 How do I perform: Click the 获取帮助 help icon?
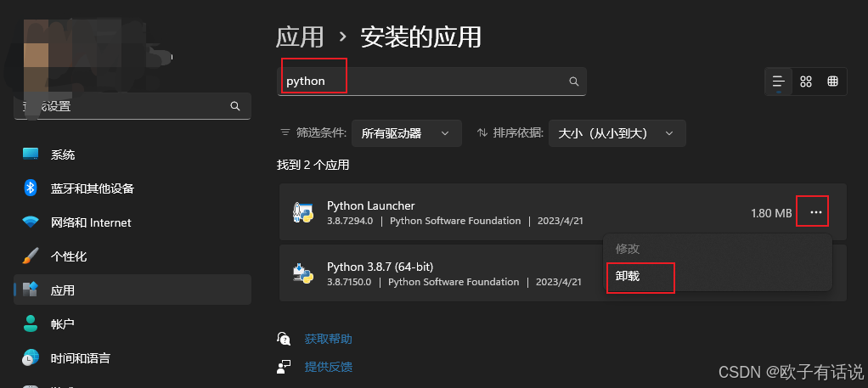pyautogui.click(x=284, y=339)
